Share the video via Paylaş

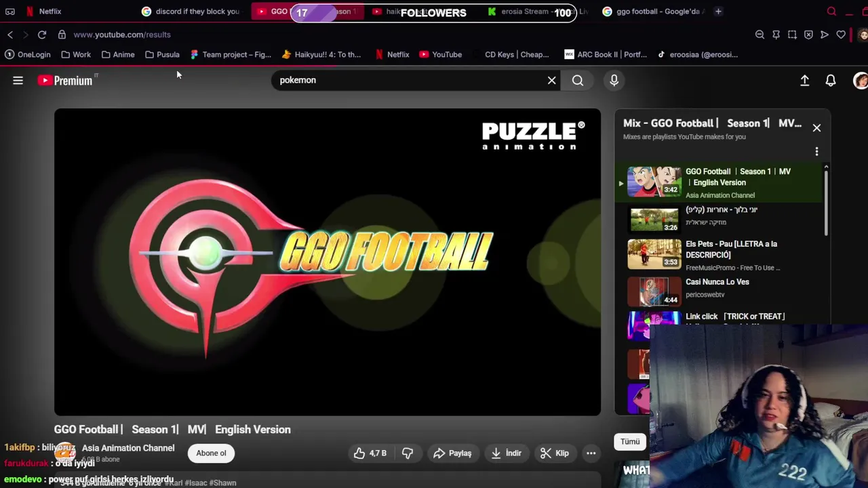(x=452, y=453)
